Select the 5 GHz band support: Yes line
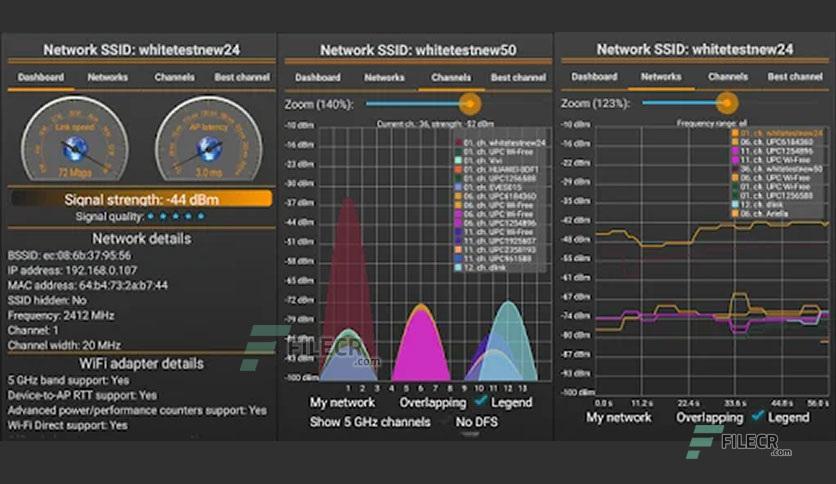 pyautogui.click(x=68, y=380)
